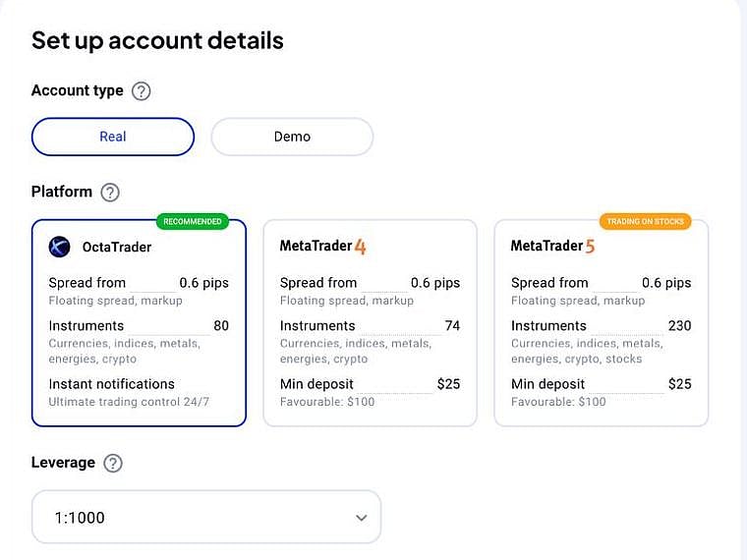Click MetaTrader 4 min deposit $25
Image resolution: width=747 pixels, height=560 pixels.
point(448,384)
